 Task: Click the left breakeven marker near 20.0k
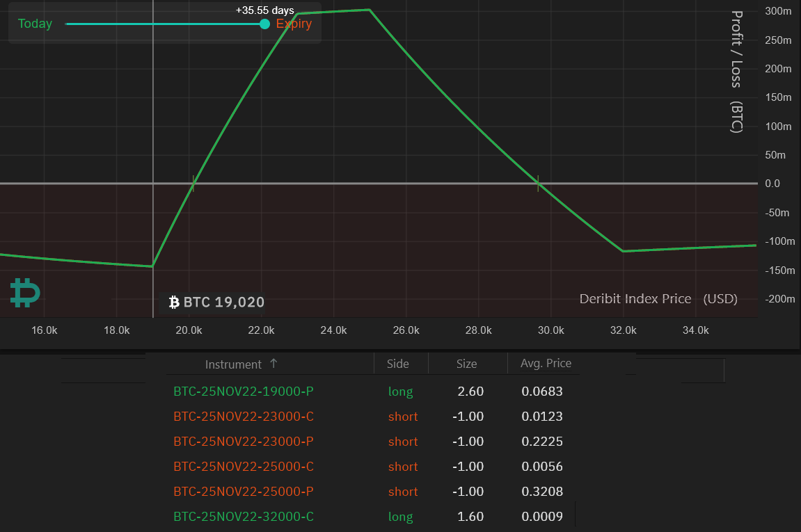[193, 184]
